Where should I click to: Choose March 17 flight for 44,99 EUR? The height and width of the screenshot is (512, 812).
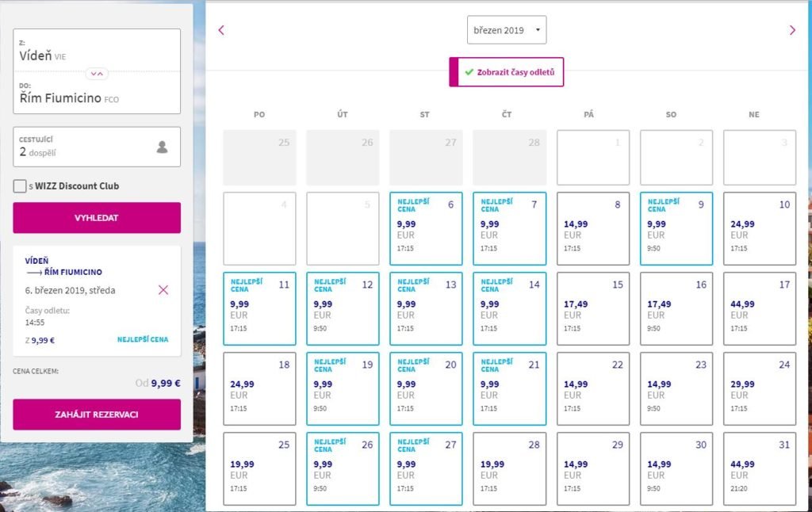pos(759,308)
